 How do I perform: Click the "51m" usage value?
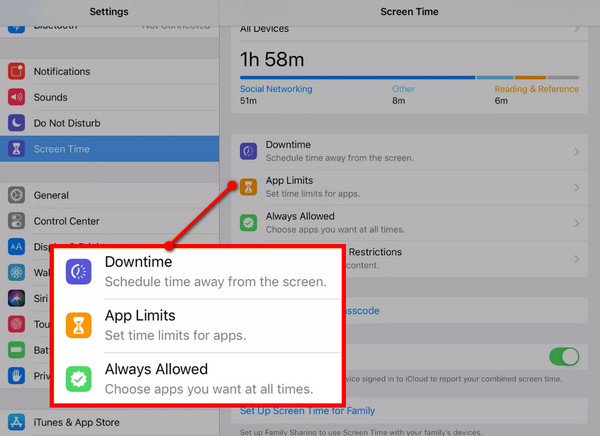(x=248, y=101)
